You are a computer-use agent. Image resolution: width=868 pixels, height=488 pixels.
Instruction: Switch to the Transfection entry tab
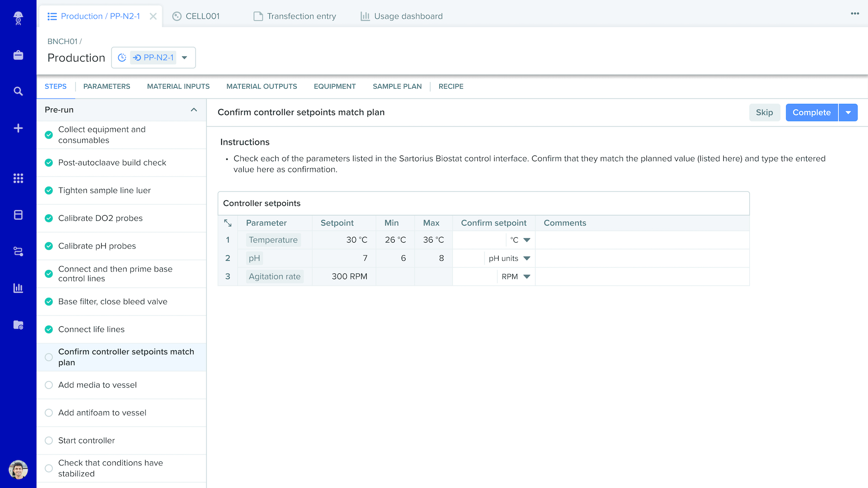295,16
